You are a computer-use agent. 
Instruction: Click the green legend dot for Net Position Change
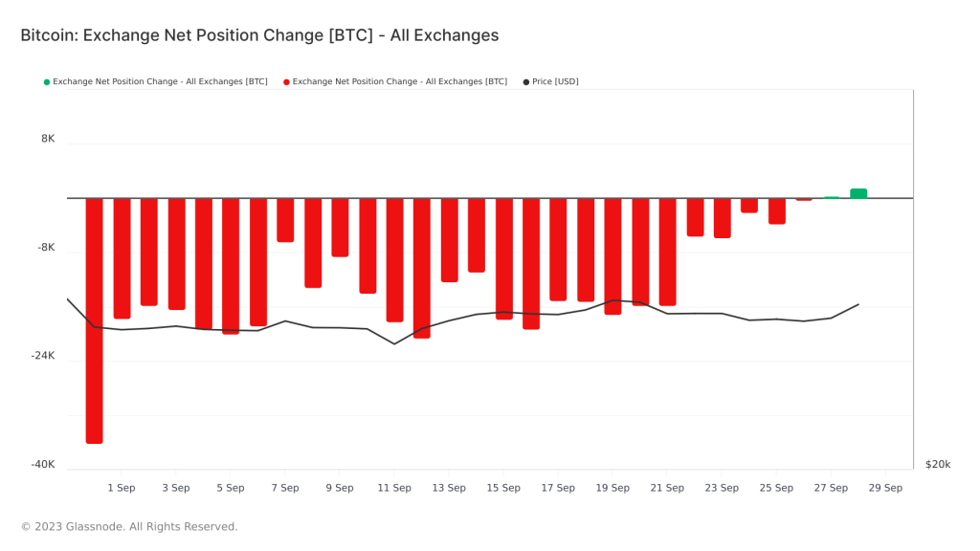(47, 82)
